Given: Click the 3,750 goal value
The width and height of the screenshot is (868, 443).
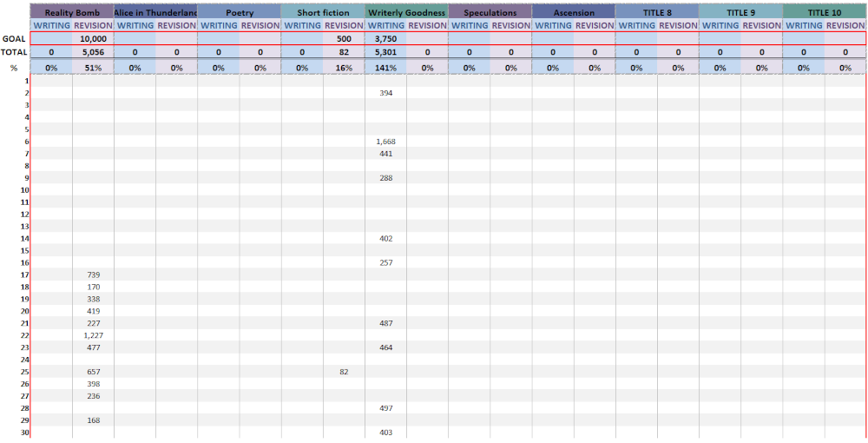Looking at the screenshot, I should (x=385, y=39).
